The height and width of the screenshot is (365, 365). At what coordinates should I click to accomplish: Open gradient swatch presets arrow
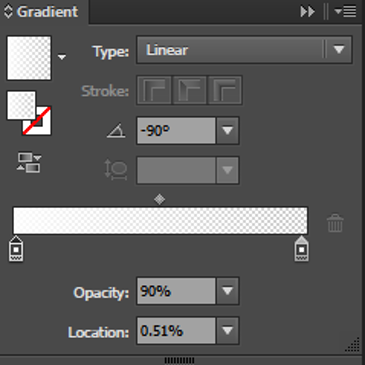point(62,57)
